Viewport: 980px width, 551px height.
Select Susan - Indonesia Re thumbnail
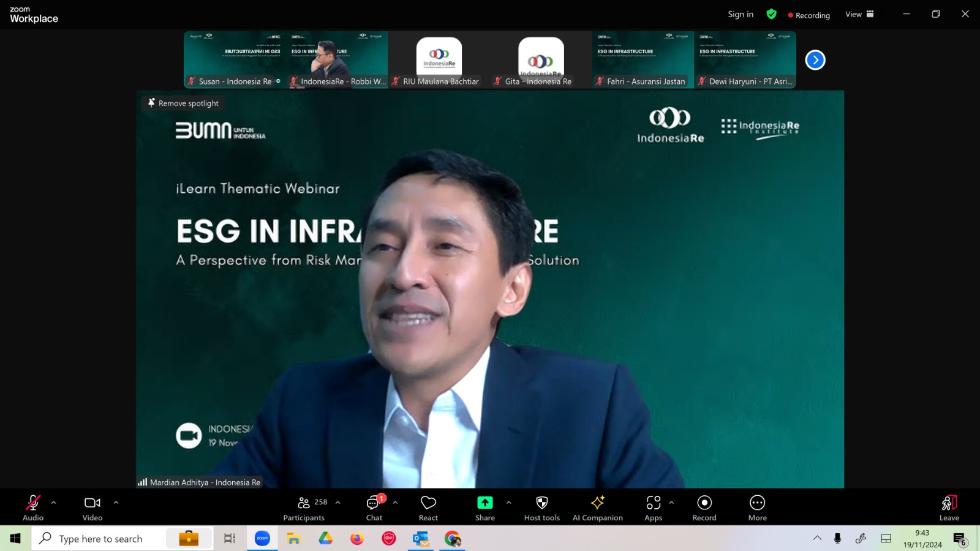click(x=235, y=60)
